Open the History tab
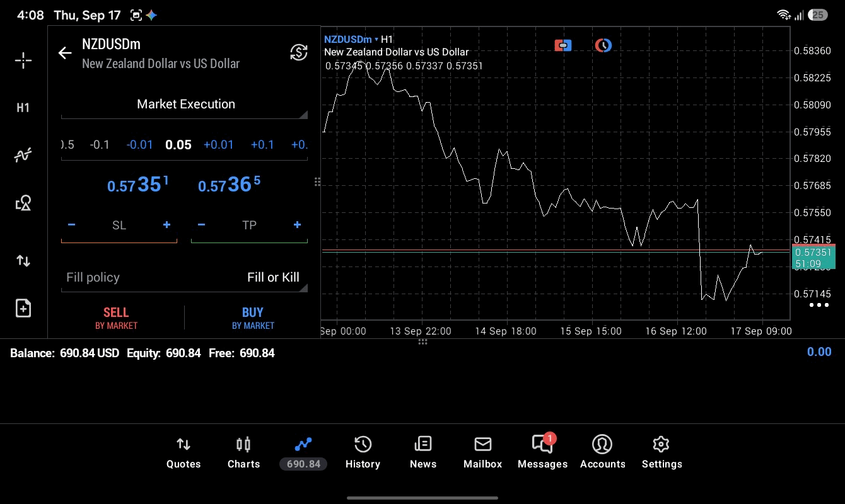The width and height of the screenshot is (845, 504). click(363, 453)
